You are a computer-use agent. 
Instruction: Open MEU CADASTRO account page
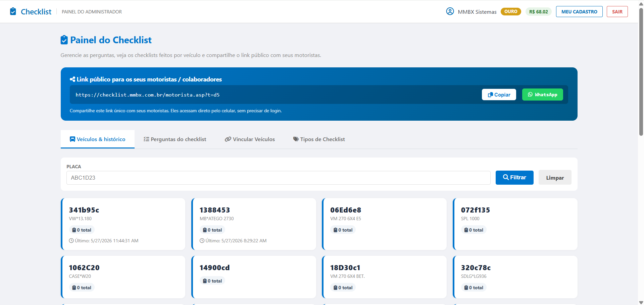coord(579,12)
